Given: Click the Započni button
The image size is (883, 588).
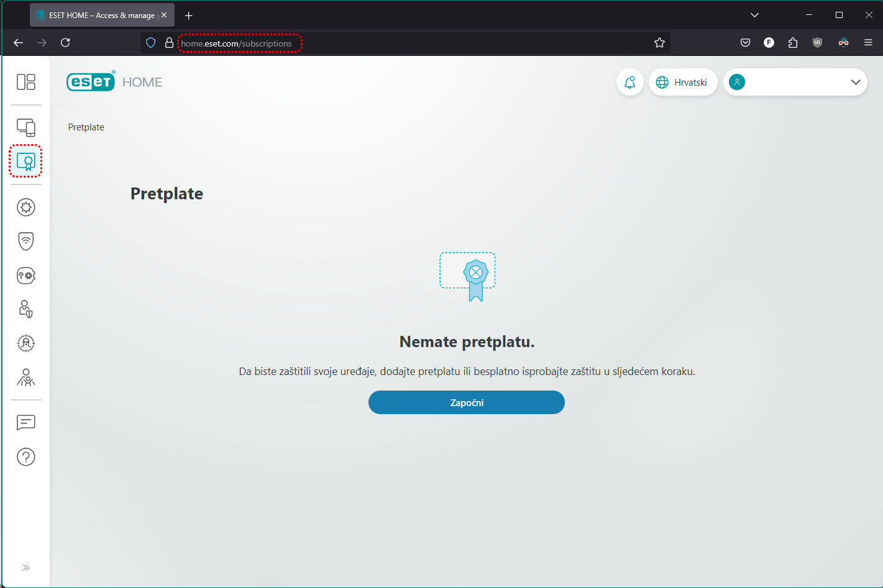Looking at the screenshot, I should point(466,402).
